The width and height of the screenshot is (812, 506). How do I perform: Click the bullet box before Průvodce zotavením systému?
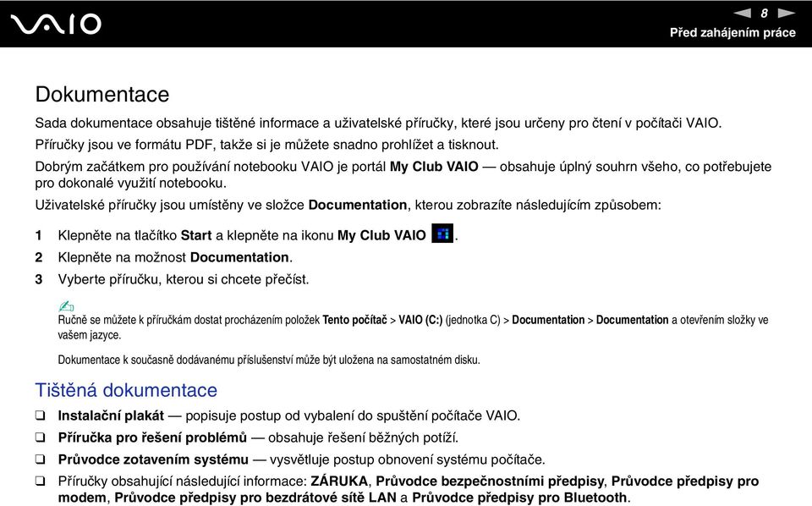[40, 459]
